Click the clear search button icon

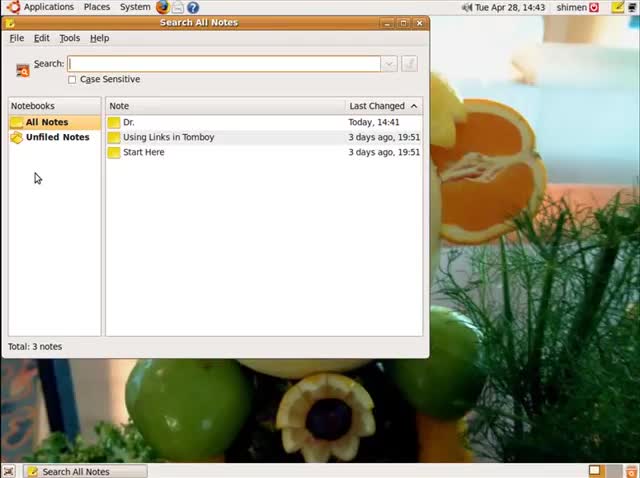[x=409, y=64]
